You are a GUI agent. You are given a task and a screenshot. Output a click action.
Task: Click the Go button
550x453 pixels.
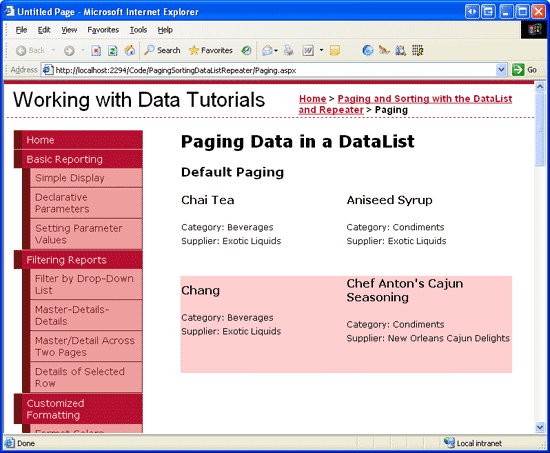point(524,70)
